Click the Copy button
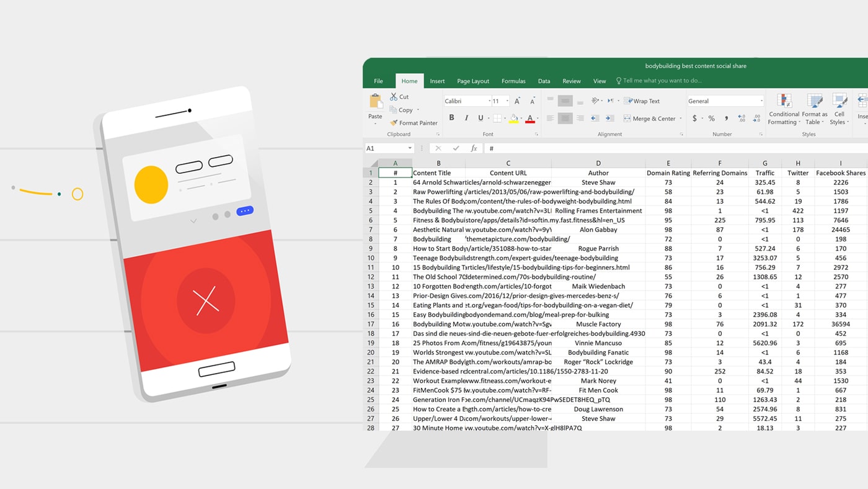Image resolution: width=868 pixels, height=489 pixels. coord(401,110)
